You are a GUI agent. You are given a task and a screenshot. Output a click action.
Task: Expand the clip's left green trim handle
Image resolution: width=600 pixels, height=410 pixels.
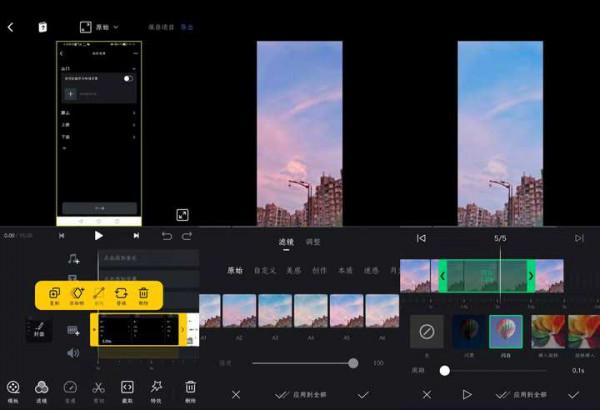443,276
